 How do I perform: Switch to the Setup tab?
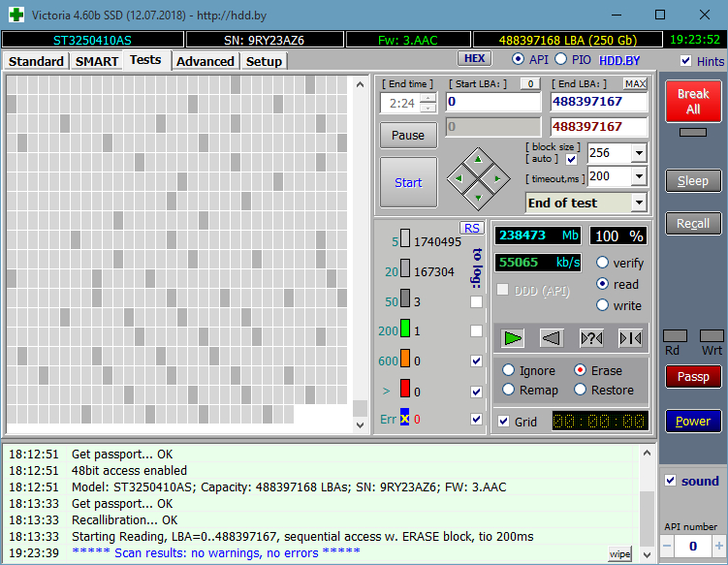pyautogui.click(x=265, y=61)
